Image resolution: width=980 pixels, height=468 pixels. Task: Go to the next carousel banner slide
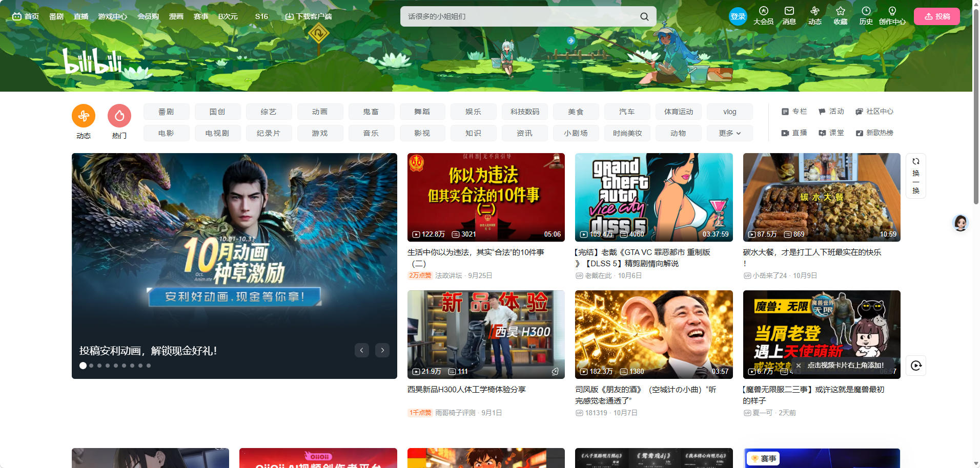coord(382,350)
